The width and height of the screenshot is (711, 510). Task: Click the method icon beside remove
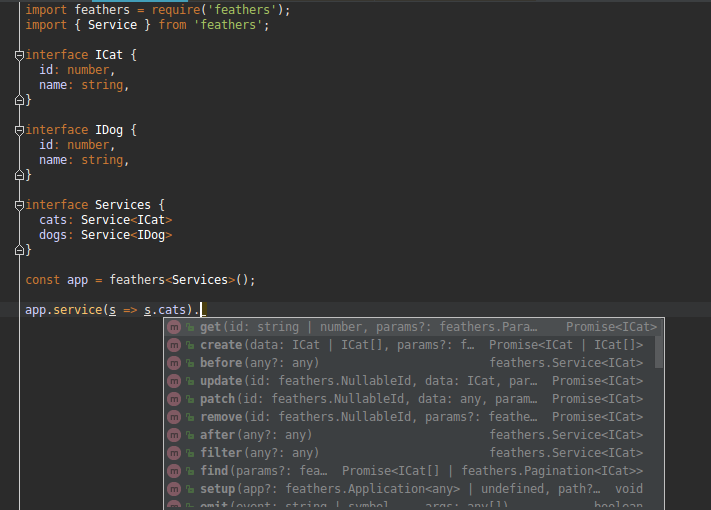[x=174, y=417]
